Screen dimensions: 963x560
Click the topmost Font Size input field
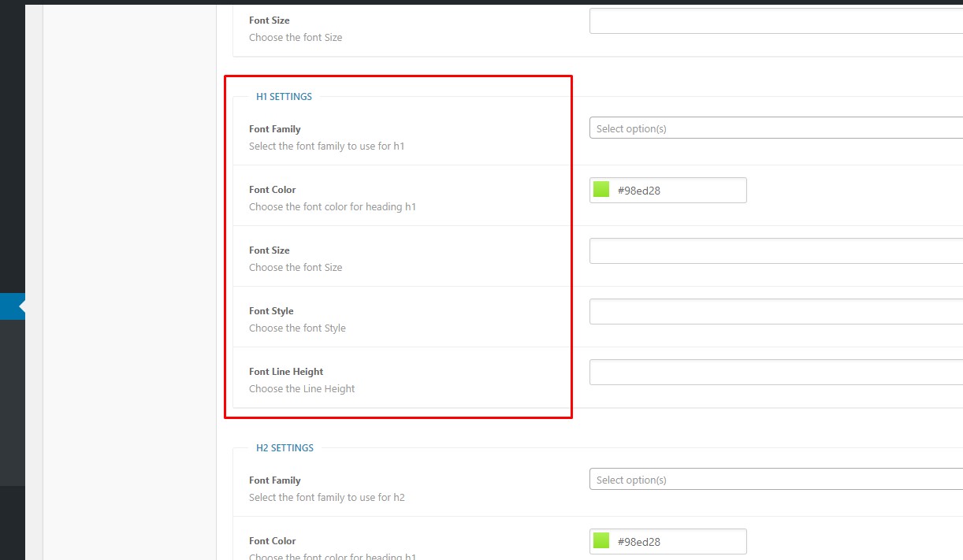click(x=775, y=20)
